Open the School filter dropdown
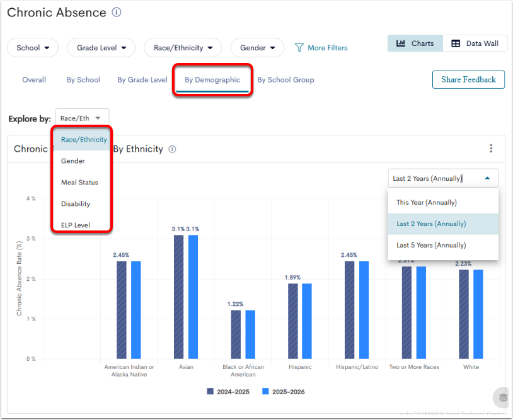Image resolution: width=513 pixels, height=420 pixels. pos(33,48)
